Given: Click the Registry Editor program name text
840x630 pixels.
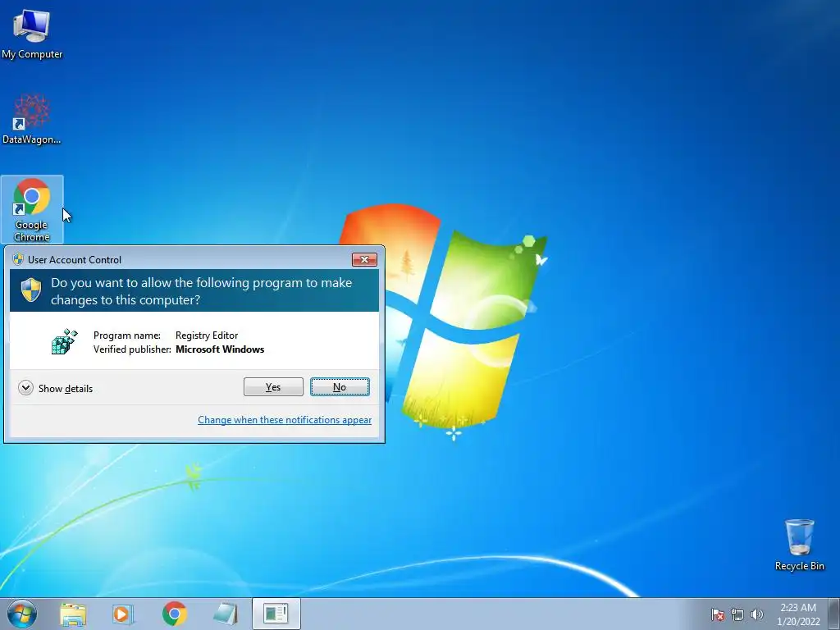Looking at the screenshot, I should click(x=207, y=336).
